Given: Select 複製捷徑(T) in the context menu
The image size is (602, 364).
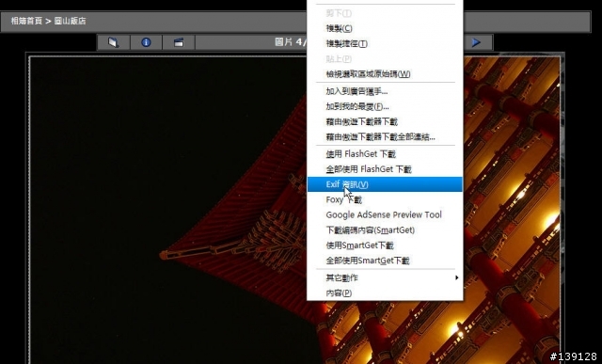Looking at the screenshot, I should pyautogui.click(x=385, y=44).
